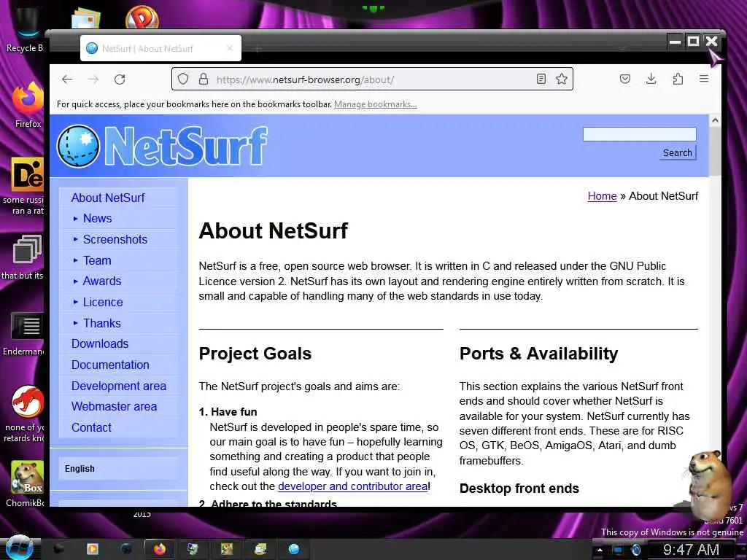Open the Firefox desktop shortcut
This screenshot has width=747, height=560.
coord(27,105)
